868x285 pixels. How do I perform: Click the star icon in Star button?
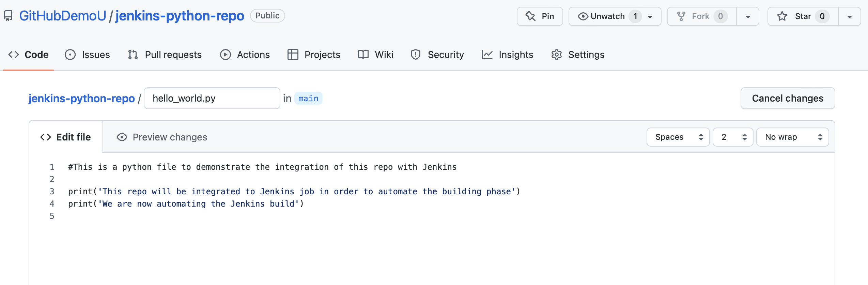[x=782, y=16]
